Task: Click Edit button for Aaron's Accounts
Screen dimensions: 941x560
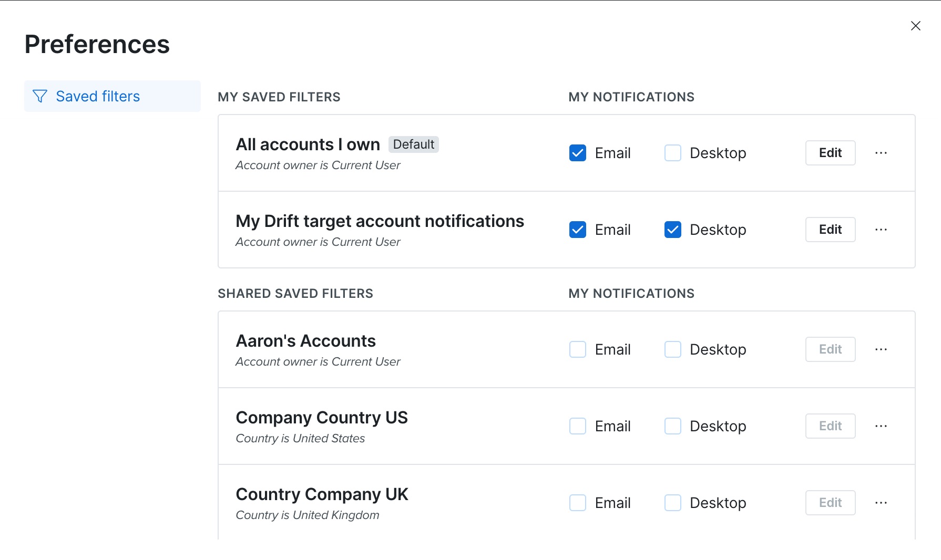Action: click(x=830, y=349)
